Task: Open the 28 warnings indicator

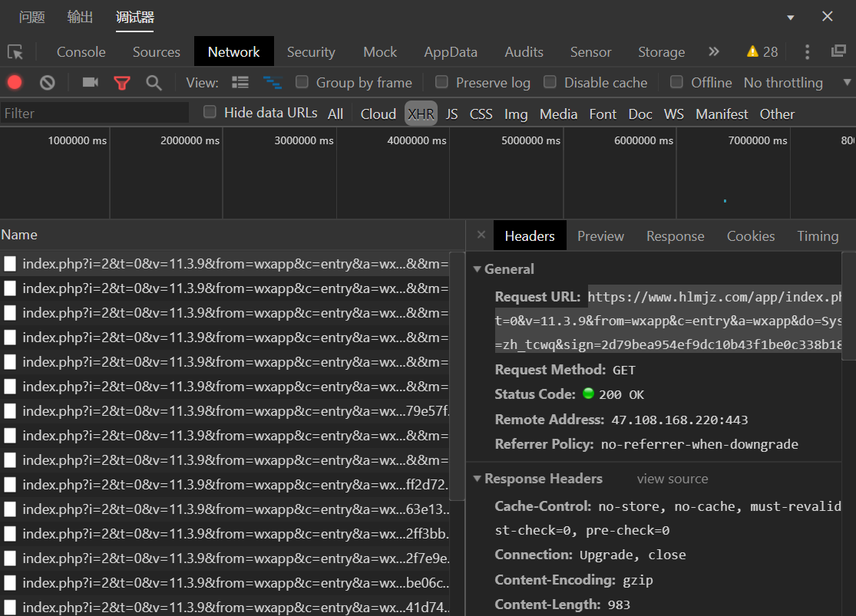Action: click(x=762, y=52)
